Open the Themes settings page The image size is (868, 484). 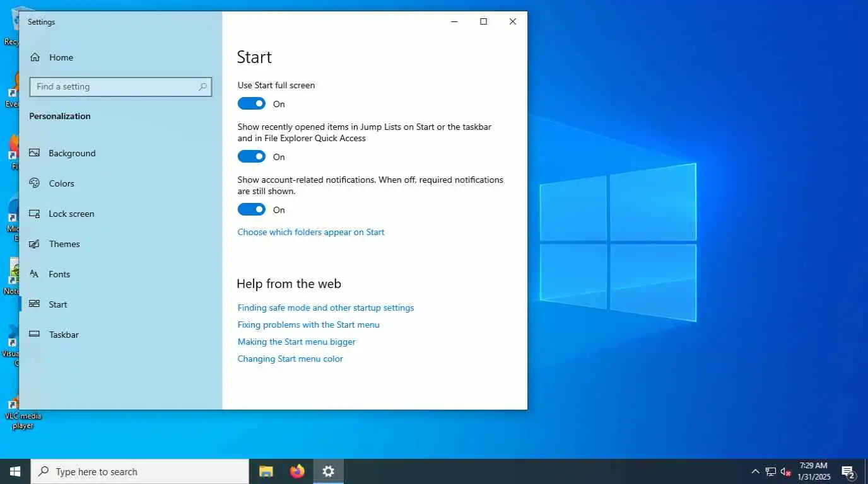[120, 244]
